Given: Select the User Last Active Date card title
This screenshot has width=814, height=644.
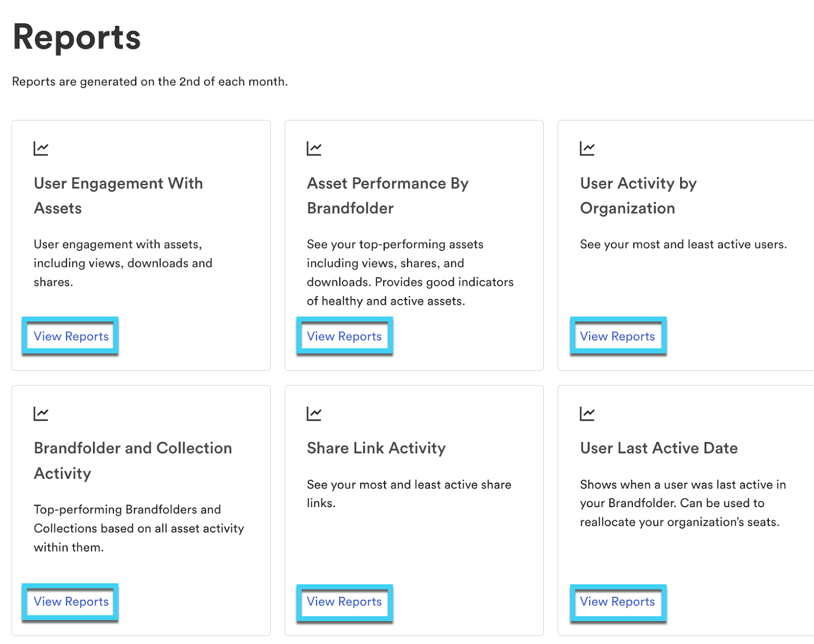Looking at the screenshot, I should [658, 448].
